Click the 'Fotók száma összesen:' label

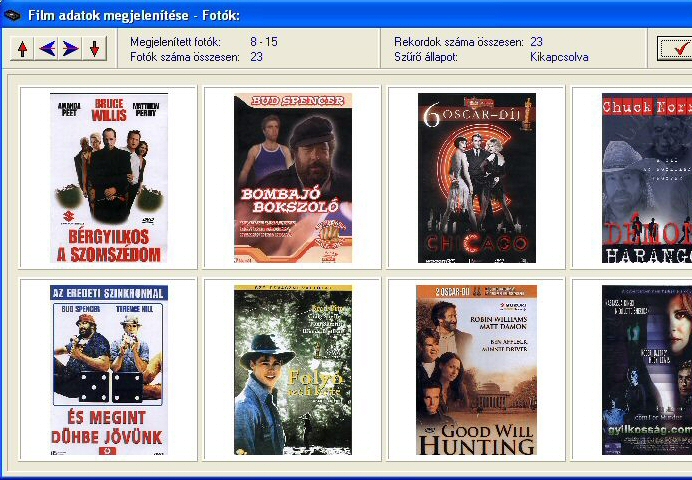[185, 57]
